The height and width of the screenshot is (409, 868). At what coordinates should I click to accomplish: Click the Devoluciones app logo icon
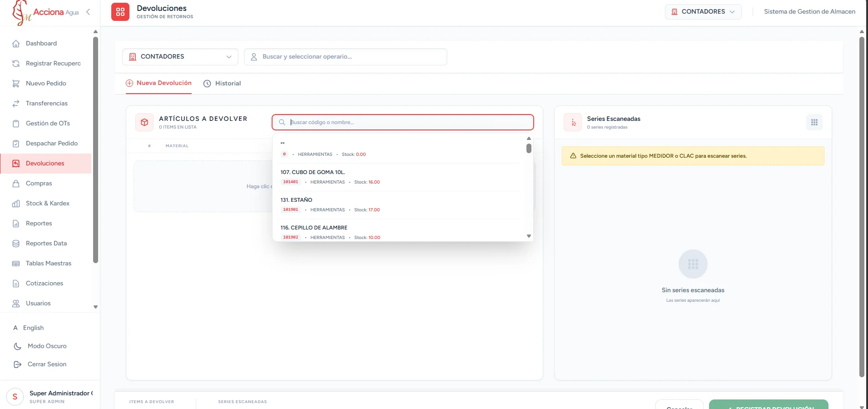coord(120,12)
